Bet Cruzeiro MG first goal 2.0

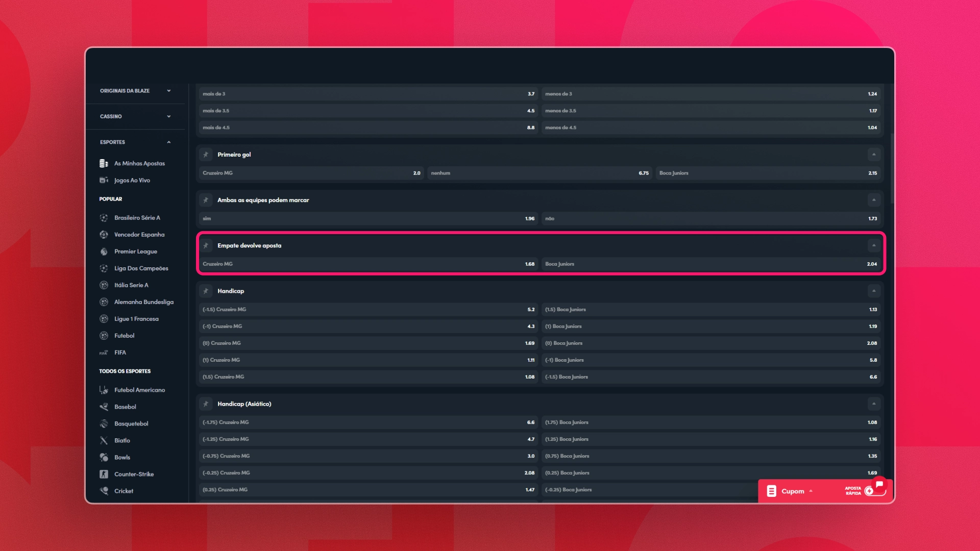[x=311, y=173]
